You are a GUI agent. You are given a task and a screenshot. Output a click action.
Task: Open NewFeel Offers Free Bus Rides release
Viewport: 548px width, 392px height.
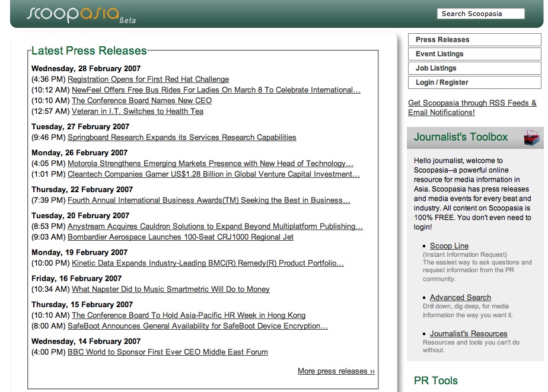coord(216,90)
